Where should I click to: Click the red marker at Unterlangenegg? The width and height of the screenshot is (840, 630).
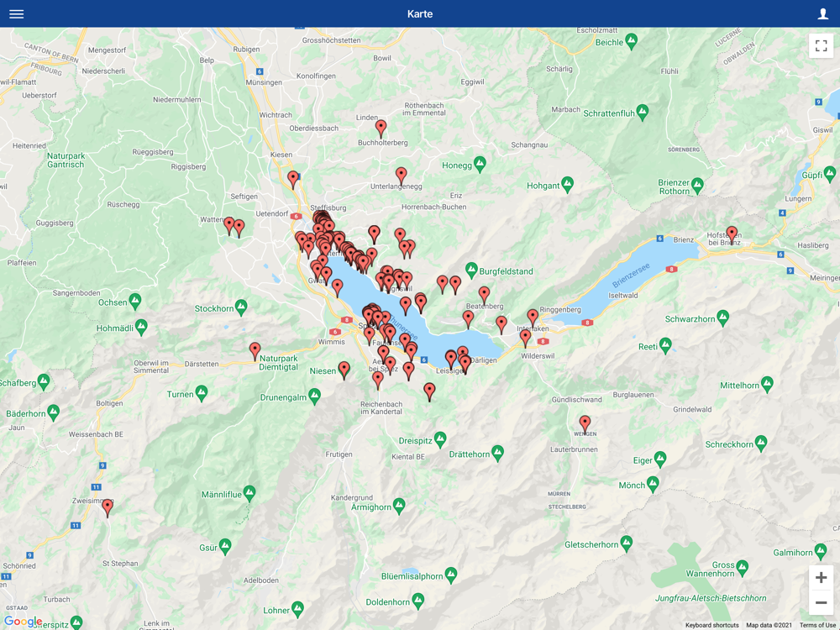tap(402, 176)
